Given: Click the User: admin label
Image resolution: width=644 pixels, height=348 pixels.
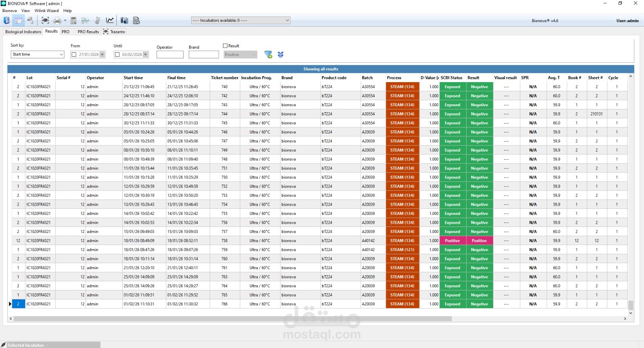Looking at the screenshot, I should coord(627,21).
